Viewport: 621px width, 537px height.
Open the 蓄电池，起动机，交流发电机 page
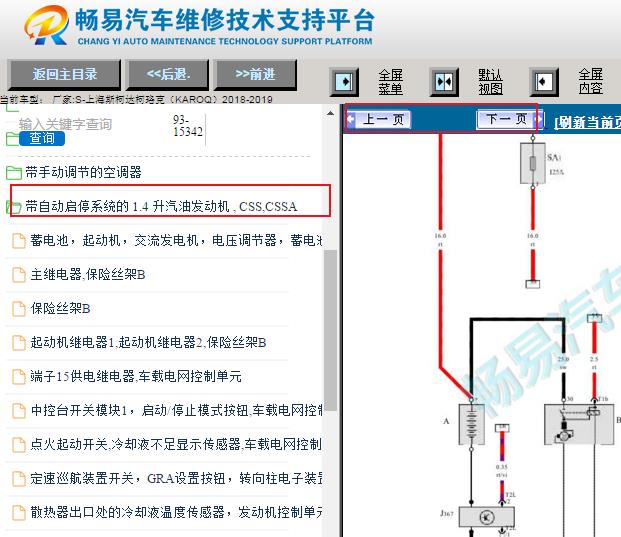click(x=176, y=240)
